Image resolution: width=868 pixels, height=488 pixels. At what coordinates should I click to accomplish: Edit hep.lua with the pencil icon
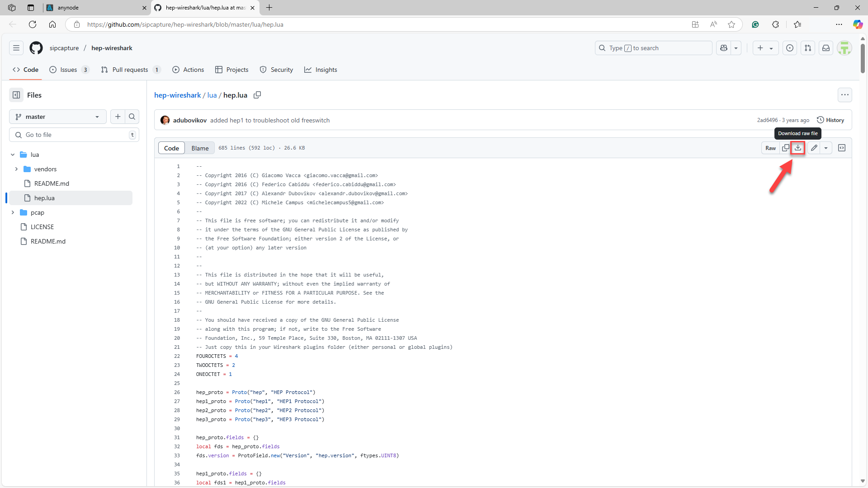[814, 148]
